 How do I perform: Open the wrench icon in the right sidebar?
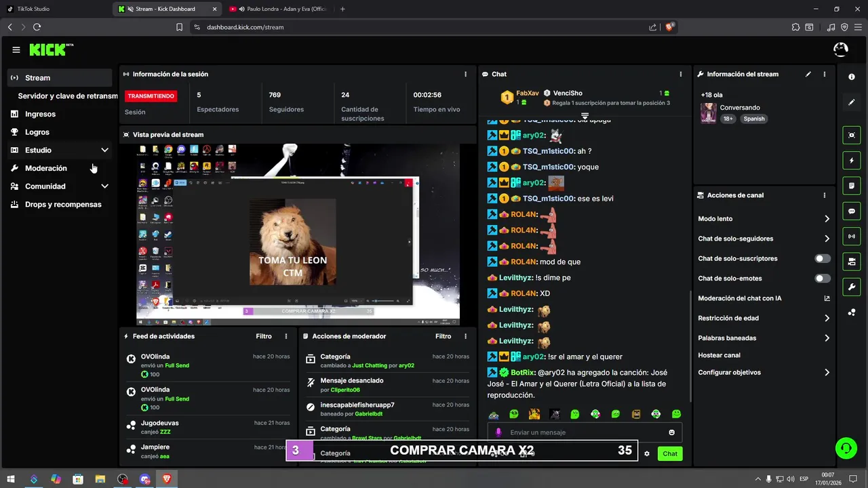pyautogui.click(x=852, y=287)
